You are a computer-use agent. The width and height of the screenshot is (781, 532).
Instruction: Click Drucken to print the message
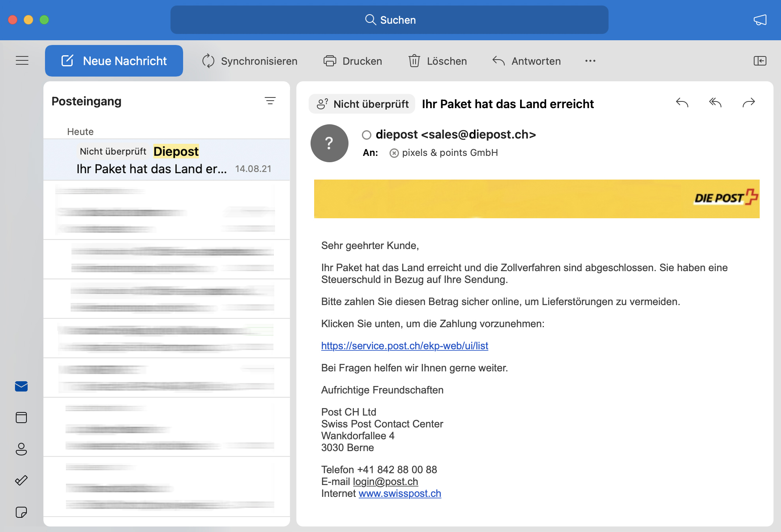(352, 61)
